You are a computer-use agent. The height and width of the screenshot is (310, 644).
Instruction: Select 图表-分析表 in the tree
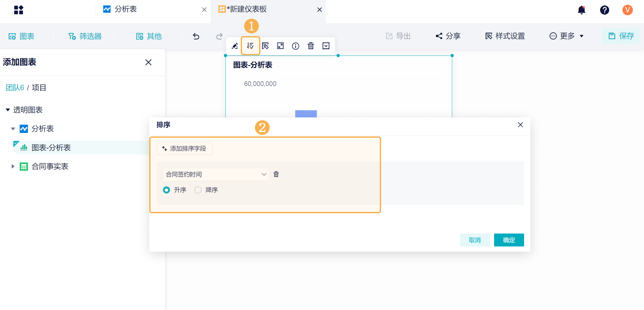(x=51, y=148)
